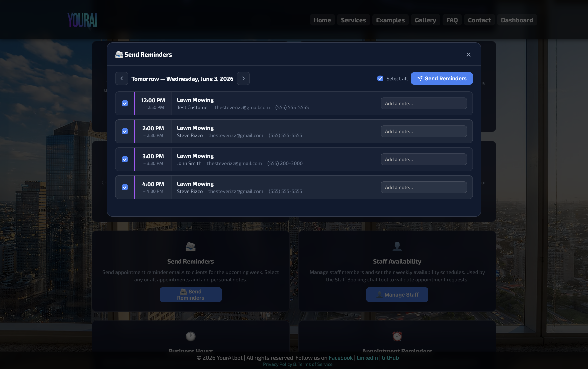Click the Staff Availability card heading
Screen dimensions: 588x369
397,261
